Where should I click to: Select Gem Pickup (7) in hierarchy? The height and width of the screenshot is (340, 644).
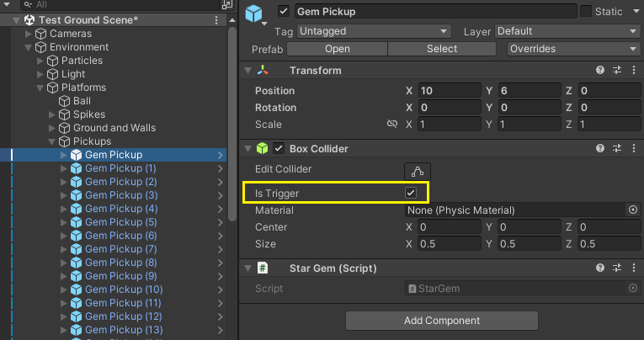click(x=120, y=249)
